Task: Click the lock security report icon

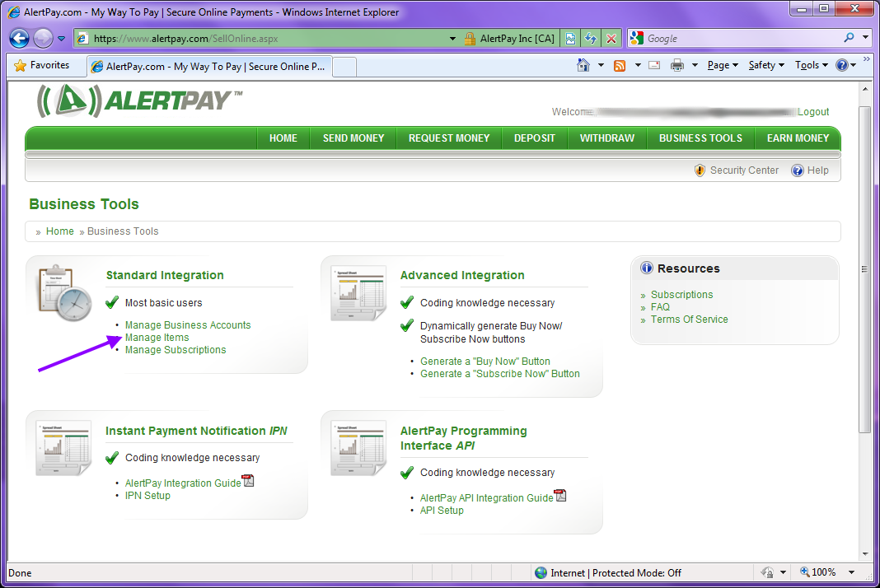Action: pos(470,39)
